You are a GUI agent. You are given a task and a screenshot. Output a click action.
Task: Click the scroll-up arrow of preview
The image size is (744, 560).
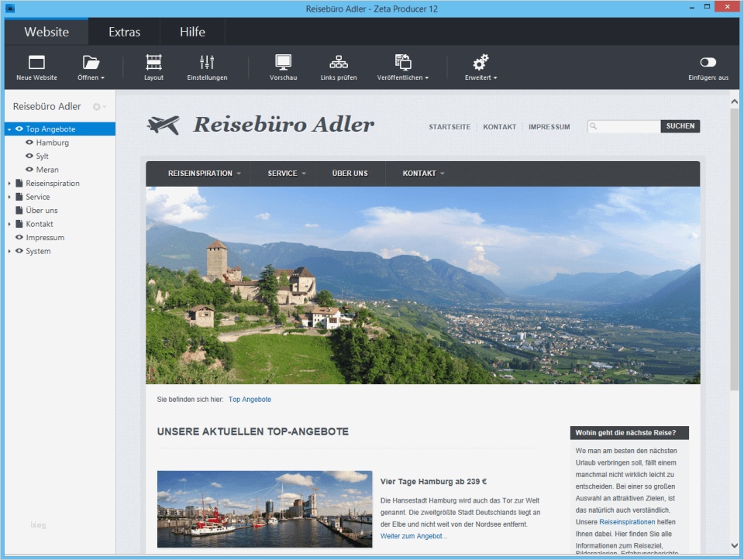point(734,101)
